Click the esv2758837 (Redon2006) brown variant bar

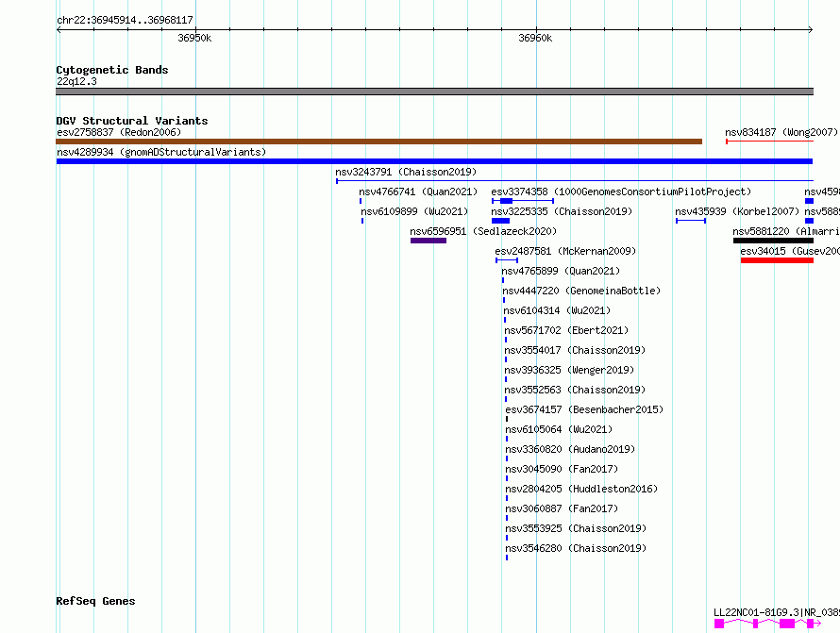tap(378, 142)
